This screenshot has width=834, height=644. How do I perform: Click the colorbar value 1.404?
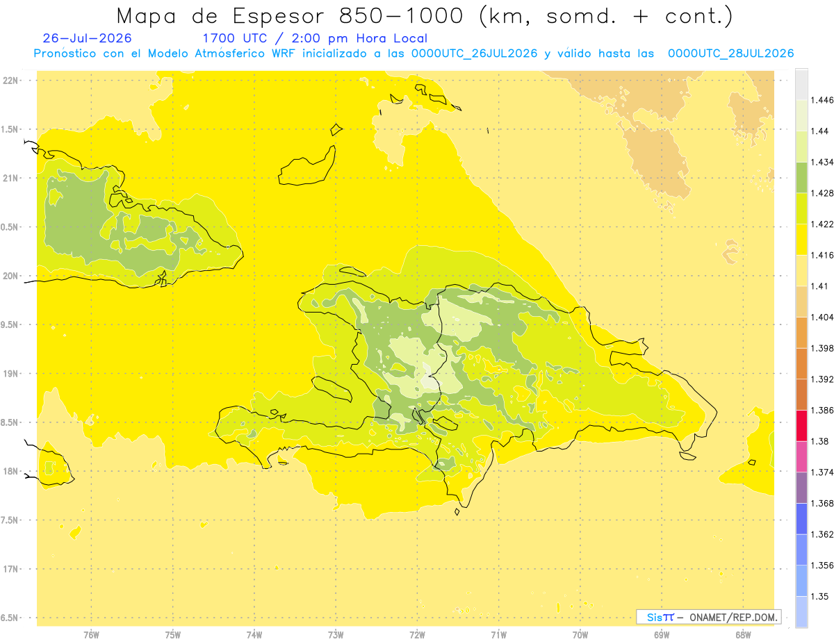tap(824, 317)
